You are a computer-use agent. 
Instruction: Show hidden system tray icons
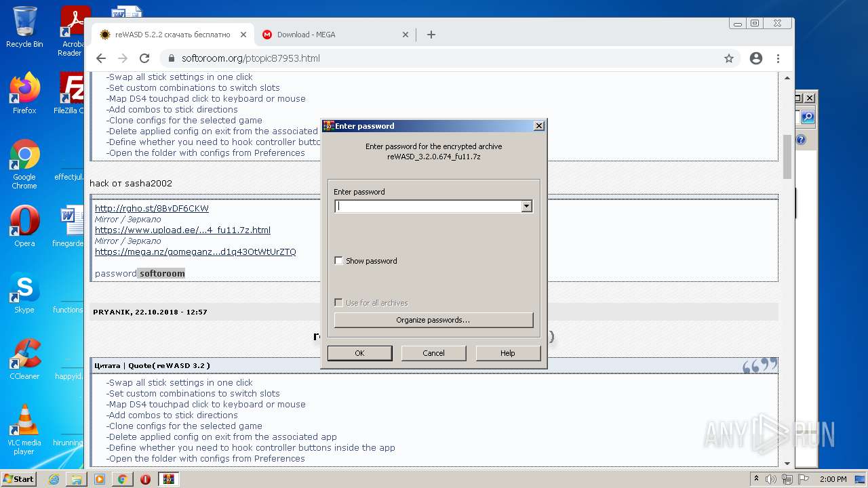pos(756,479)
